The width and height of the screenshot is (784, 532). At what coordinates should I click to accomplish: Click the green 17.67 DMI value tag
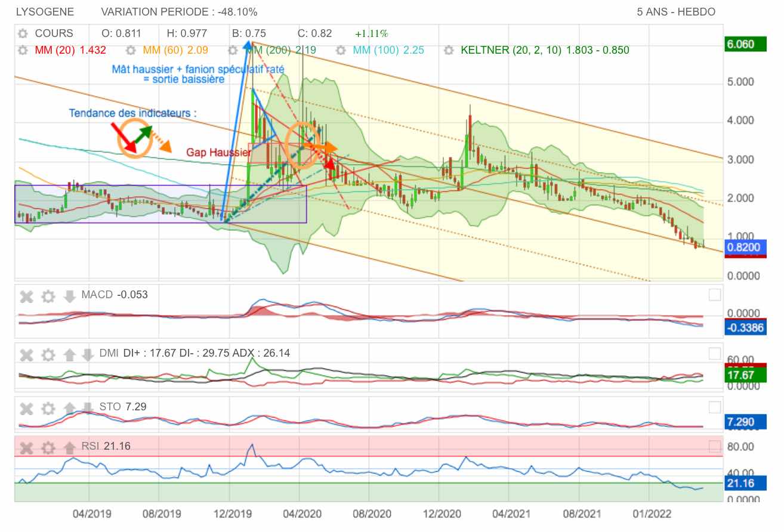tap(745, 375)
